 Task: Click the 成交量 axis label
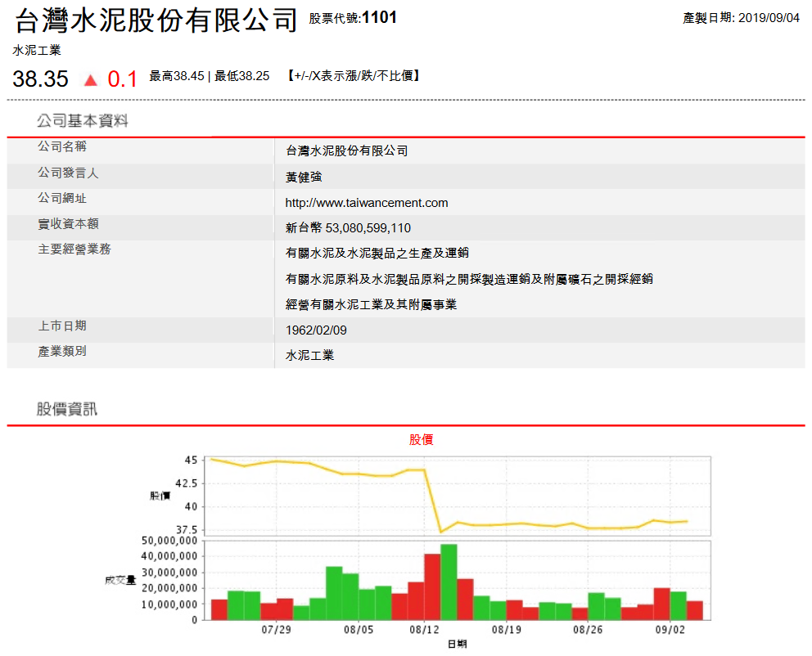[120, 581]
